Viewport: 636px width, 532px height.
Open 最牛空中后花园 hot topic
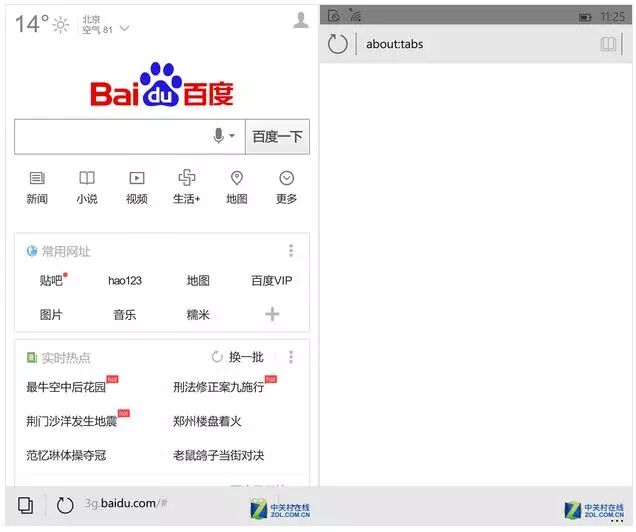coord(66,387)
